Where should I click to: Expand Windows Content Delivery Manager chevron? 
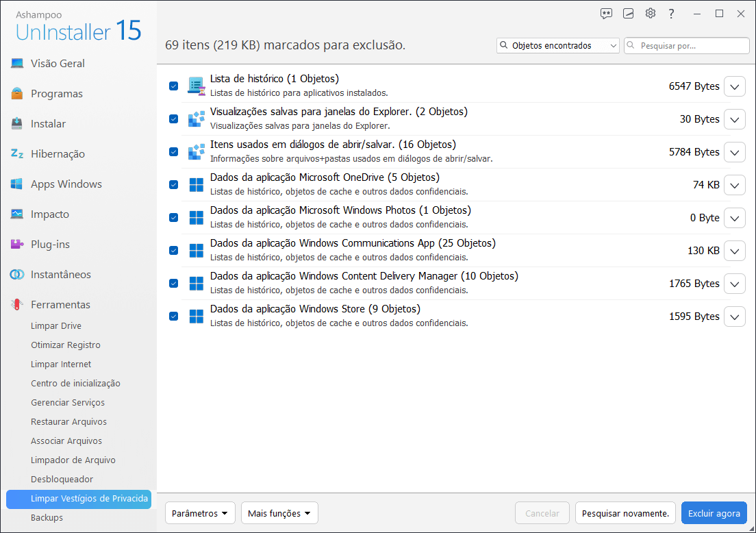tap(734, 284)
